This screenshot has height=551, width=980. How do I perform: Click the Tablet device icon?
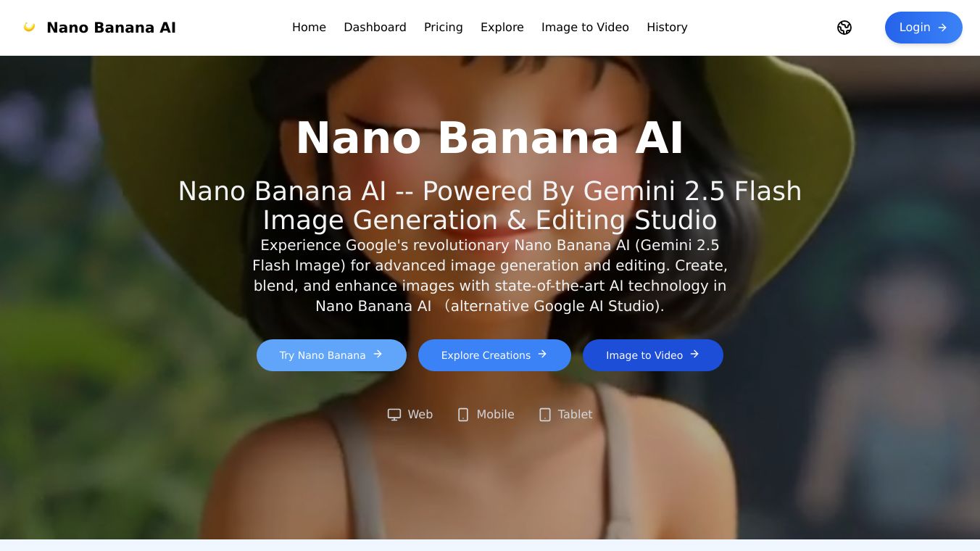545,415
